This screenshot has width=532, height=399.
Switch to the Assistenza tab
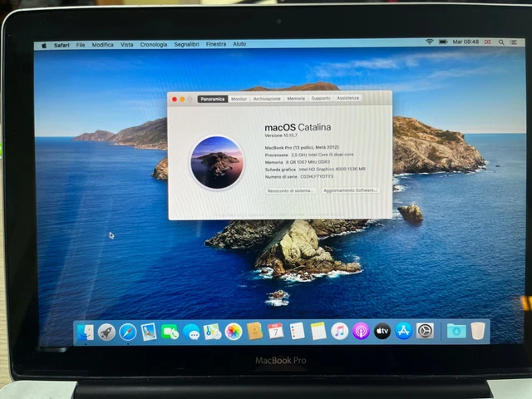click(x=347, y=98)
